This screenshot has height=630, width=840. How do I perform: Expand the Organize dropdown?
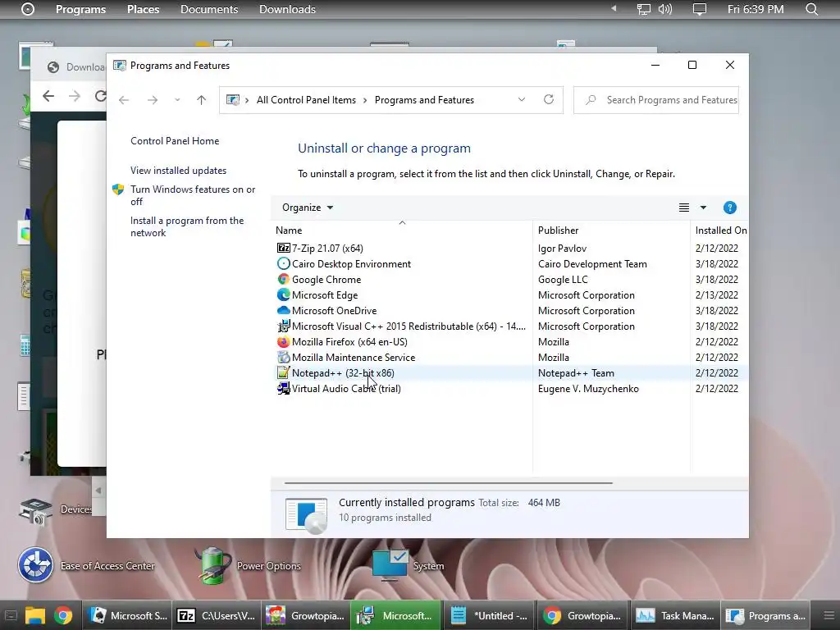[308, 208]
